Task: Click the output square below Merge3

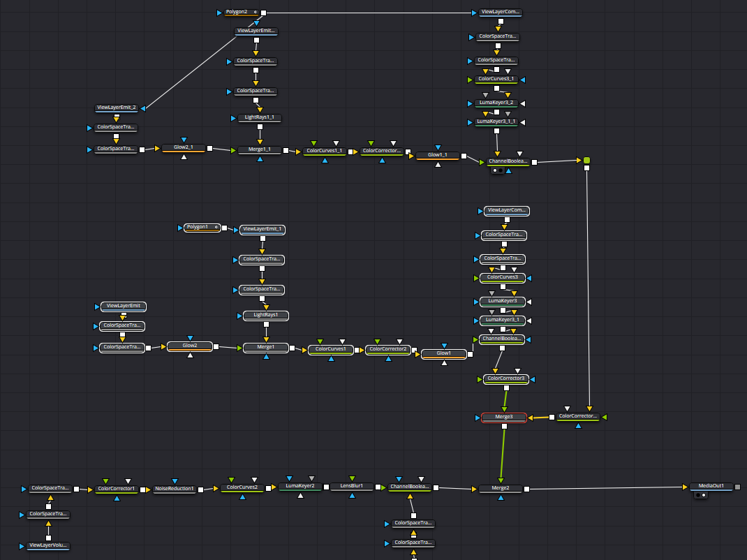Action: click(505, 427)
